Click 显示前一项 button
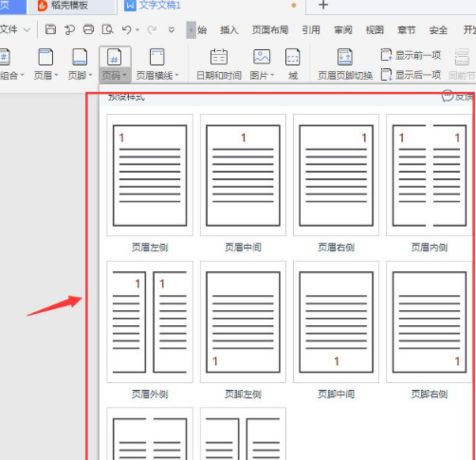476x460 pixels. click(411, 55)
